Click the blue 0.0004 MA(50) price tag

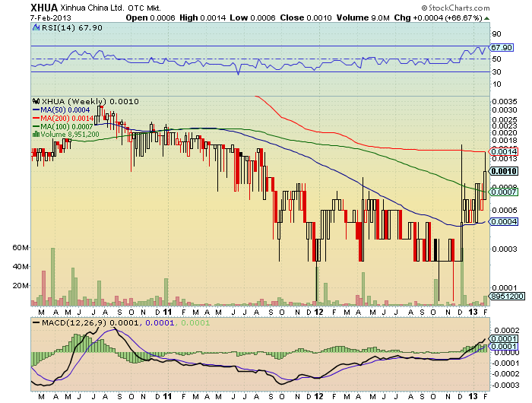pyautogui.click(x=504, y=222)
